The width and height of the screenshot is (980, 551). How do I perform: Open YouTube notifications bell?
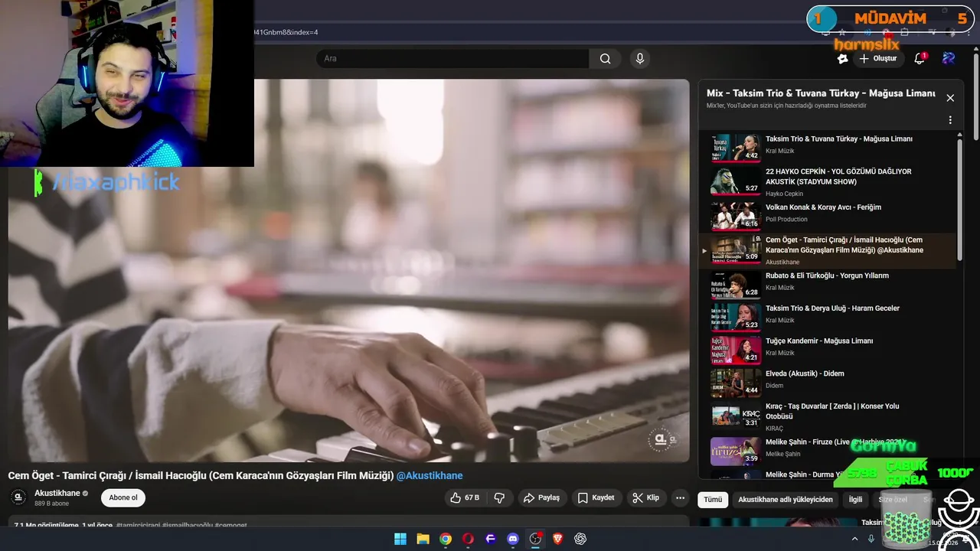tap(920, 58)
